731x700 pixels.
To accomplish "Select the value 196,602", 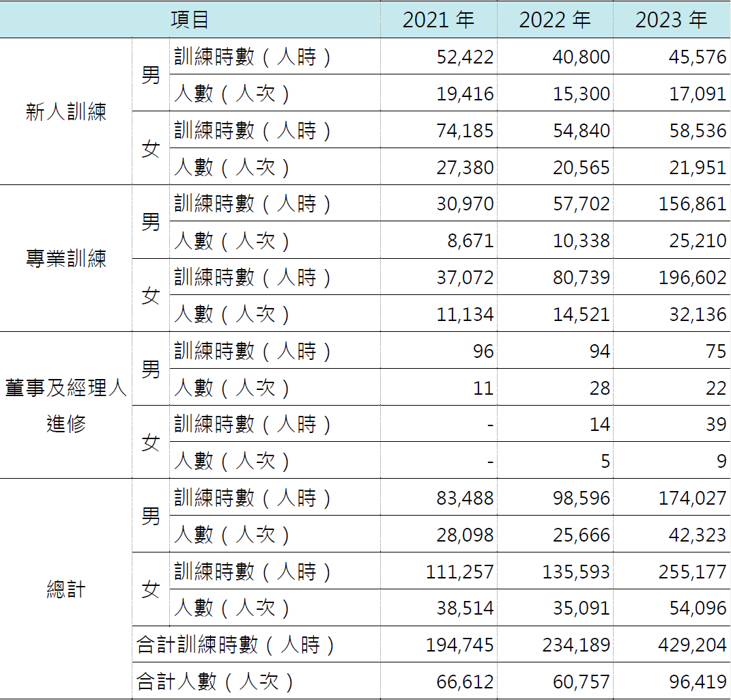I will coord(692,277).
